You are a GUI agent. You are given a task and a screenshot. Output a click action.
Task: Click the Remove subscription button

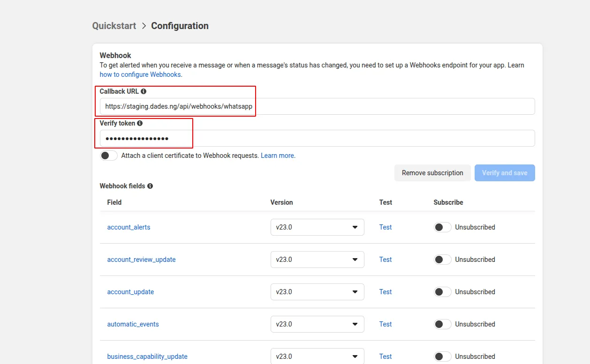coord(432,173)
